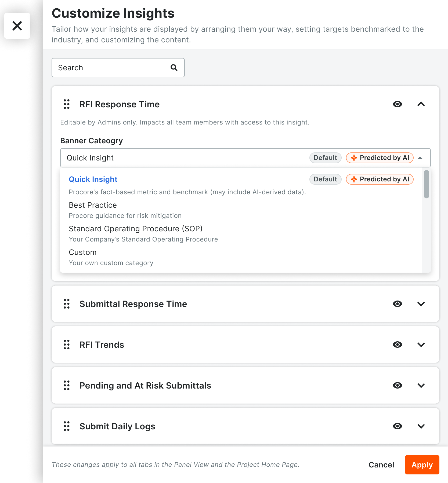The width and height of the screenshot is (448, 483).
Task: Toggle visibility of Submittal Response Time
Action: (x=398, y=304)
